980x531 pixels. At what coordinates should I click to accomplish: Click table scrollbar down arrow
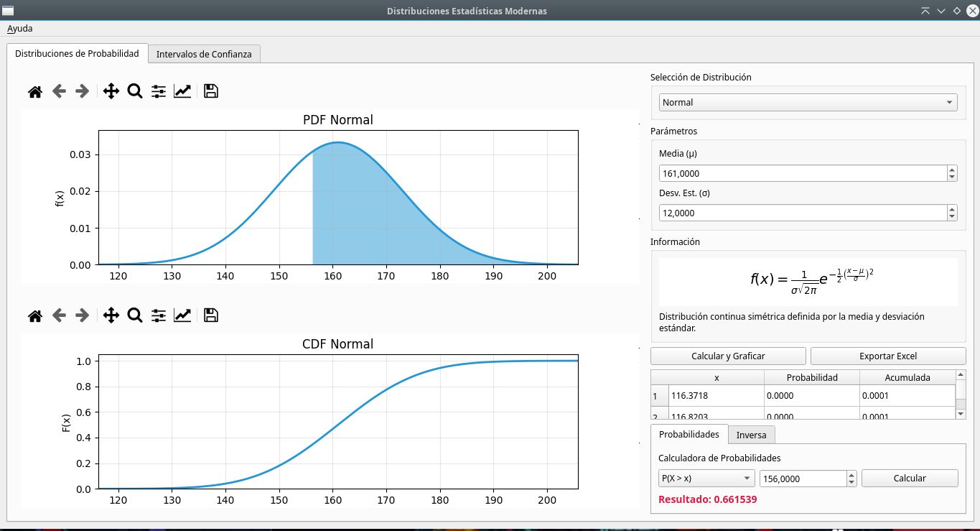[961, 414]
